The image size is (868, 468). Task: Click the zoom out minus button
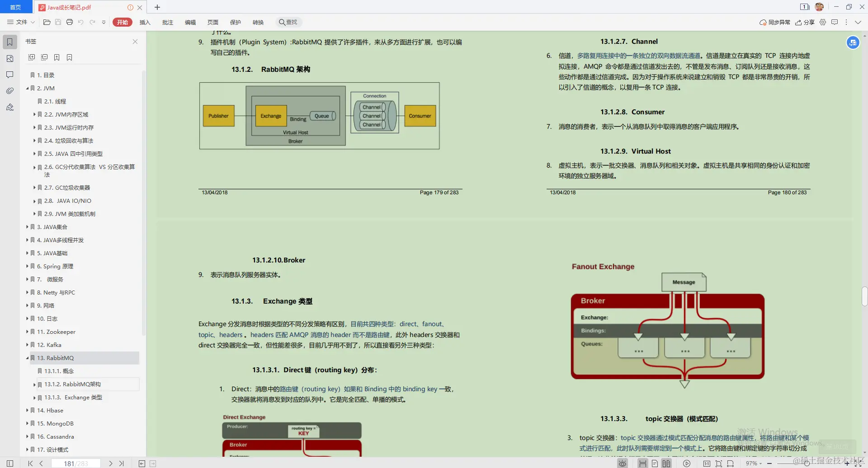[769, 463]
